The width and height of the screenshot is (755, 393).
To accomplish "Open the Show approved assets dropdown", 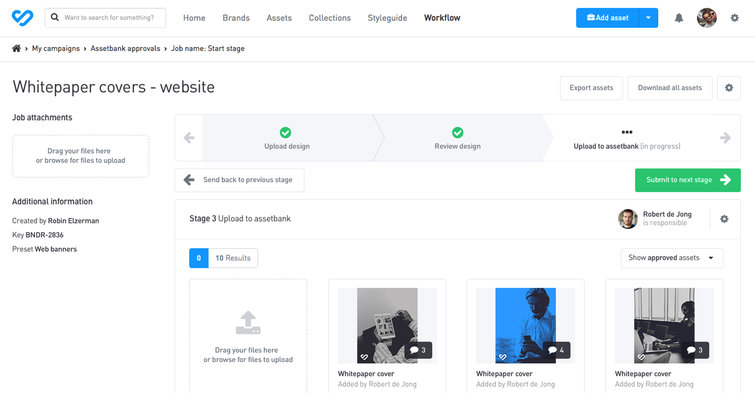I will point(672,258).
